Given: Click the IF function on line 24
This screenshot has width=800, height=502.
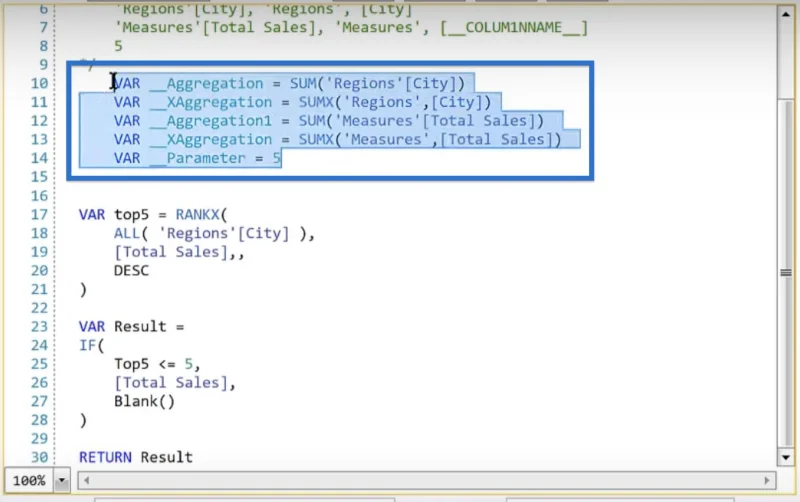Looking at the screenshot, I should click(x=87, y=345).
